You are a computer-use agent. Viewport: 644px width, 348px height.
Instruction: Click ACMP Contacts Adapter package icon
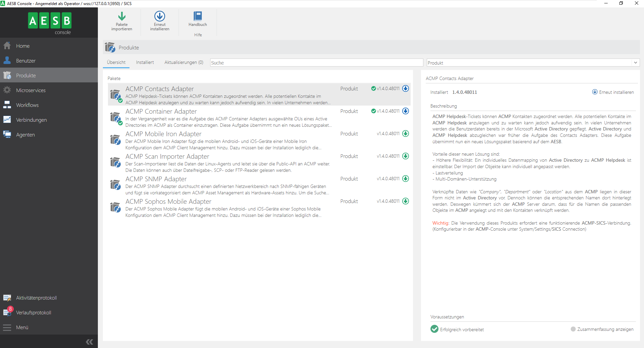click(116, 95)
